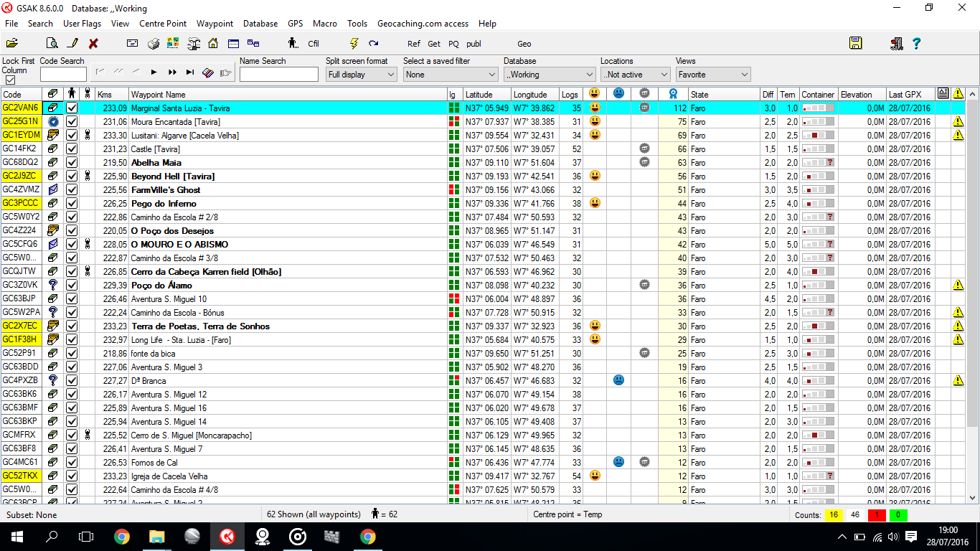Click the anvil tools toolbar icon
This screenshot has height=551, width=980.
[193, 44]
